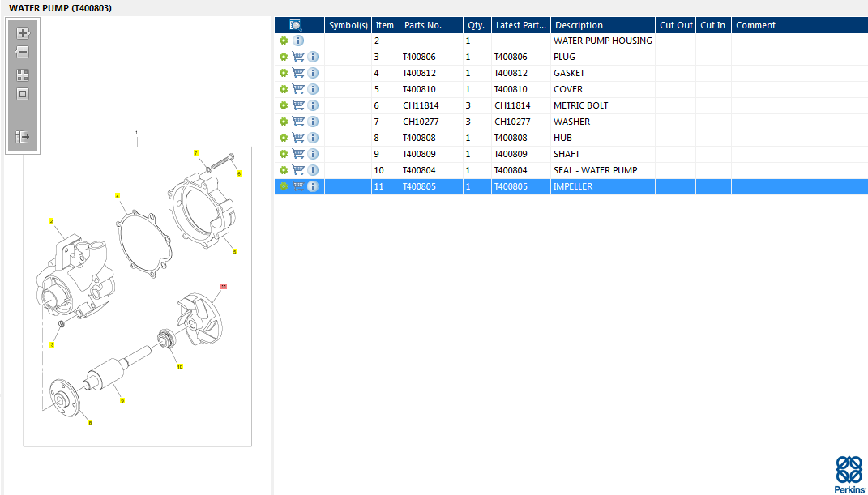Screen dimensions: 868x495
Task: Click the export list arrow tool
Action: (x=23, y=137)
